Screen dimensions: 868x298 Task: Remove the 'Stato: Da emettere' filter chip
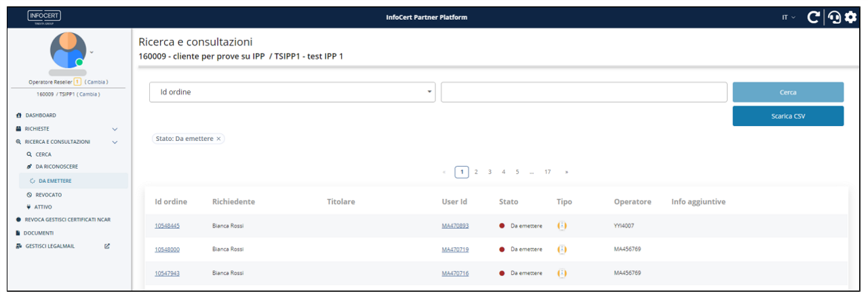[218, 139]
